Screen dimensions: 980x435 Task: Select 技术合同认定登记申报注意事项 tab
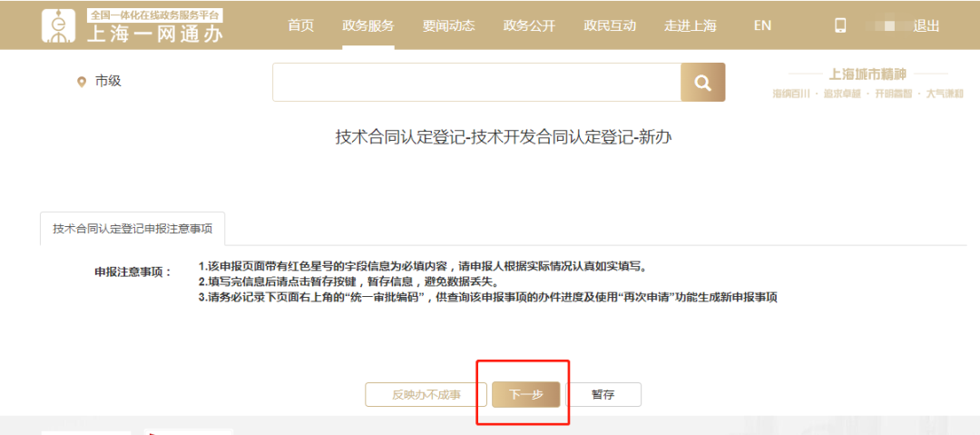click(x=132, y=229)
